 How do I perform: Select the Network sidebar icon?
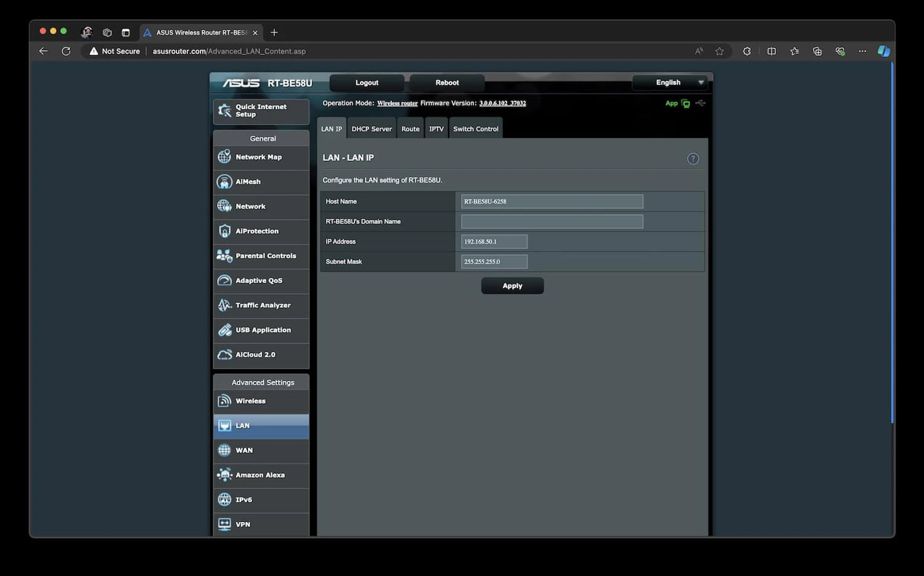(x=224, y=206)
